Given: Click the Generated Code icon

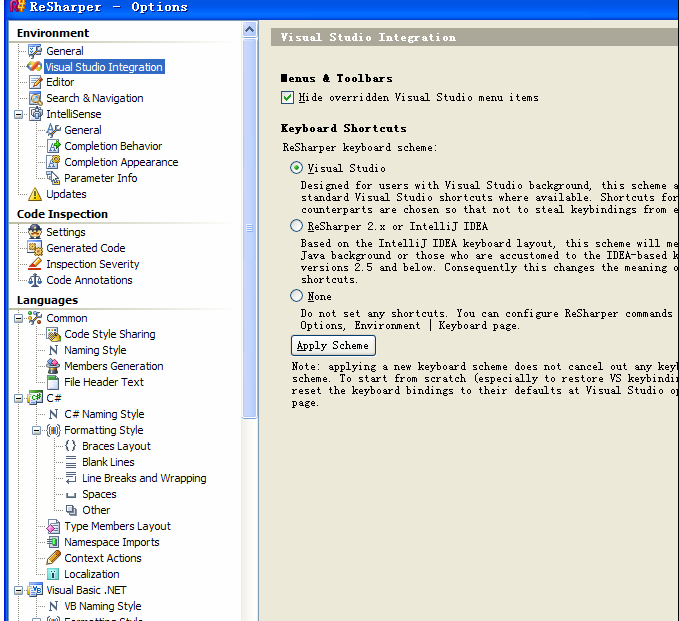Looking at the screenshot, I should point(35,248).
